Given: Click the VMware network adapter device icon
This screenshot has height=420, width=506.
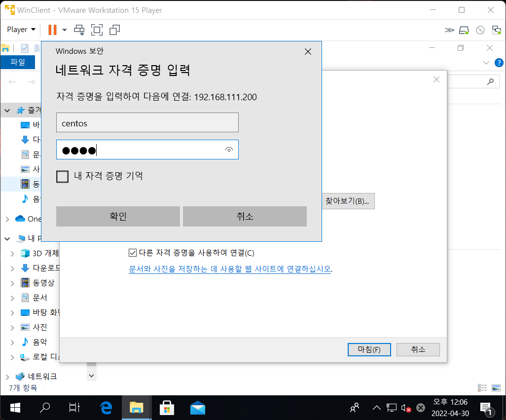Looking at the screenshot, I should (x=496, y=30).
